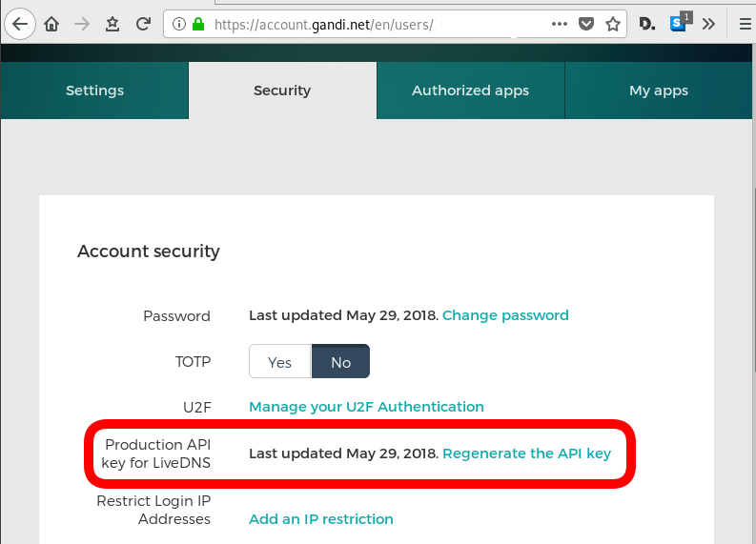Go to the browser home page
Screen dimensions: 756x544
[51, 24]
